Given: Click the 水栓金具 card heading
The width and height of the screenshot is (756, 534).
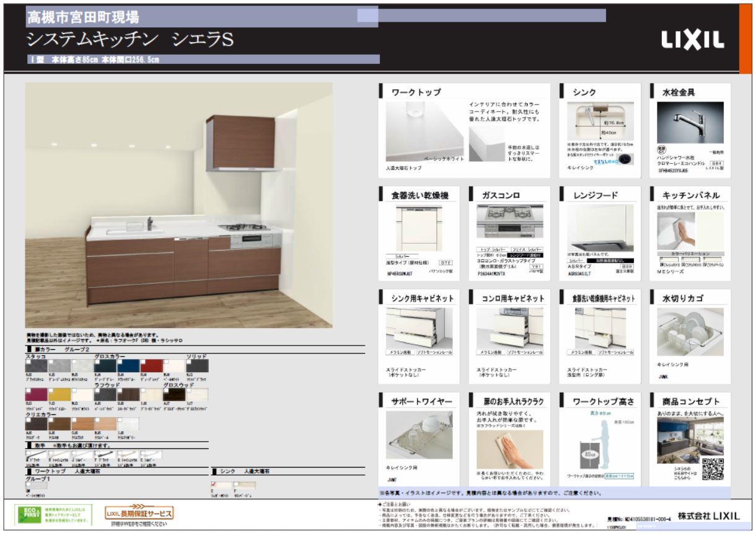Looking at the screenshot, I should [x=679, y=92].
